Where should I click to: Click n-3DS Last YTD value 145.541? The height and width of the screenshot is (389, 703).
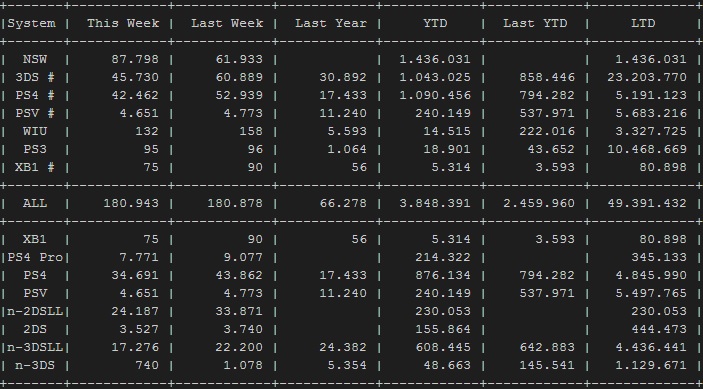tap(547, 365)
